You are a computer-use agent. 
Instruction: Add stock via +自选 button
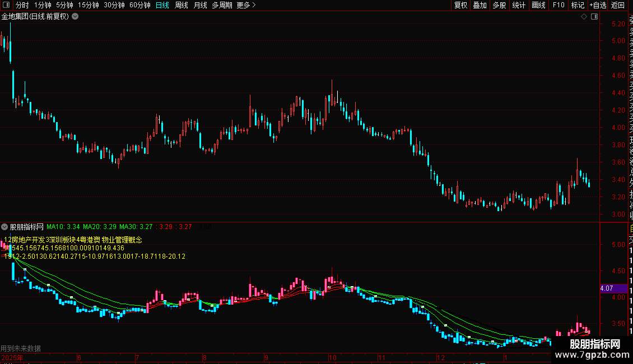[598, 5]
